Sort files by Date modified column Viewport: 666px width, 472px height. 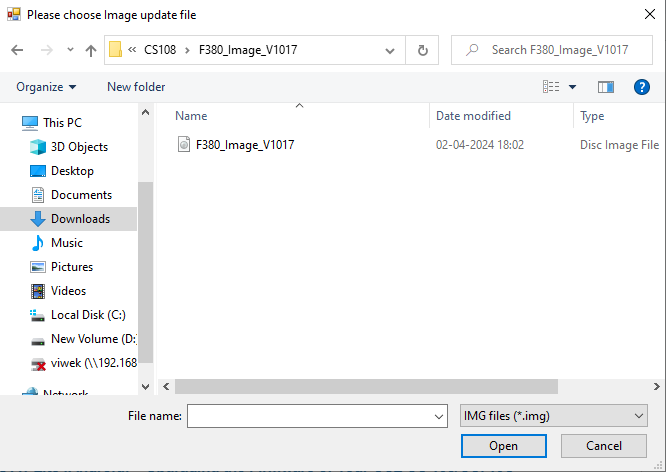473,116
